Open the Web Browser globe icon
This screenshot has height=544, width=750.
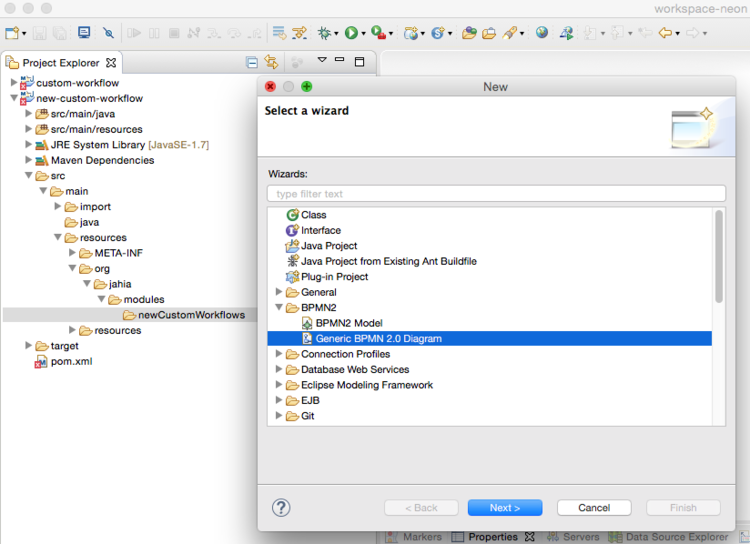pyautogui.click(x=542, y=33)
